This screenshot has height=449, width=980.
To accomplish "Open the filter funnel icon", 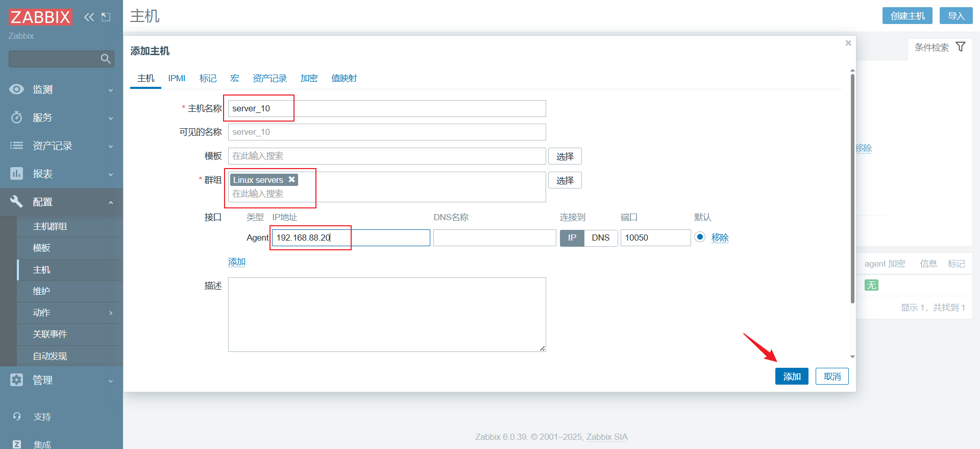I will click(960, 47).
